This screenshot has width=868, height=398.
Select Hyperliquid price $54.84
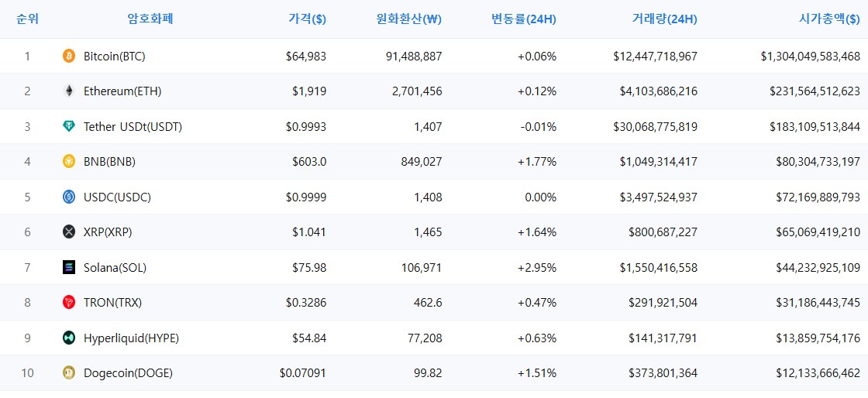[309, 338]
